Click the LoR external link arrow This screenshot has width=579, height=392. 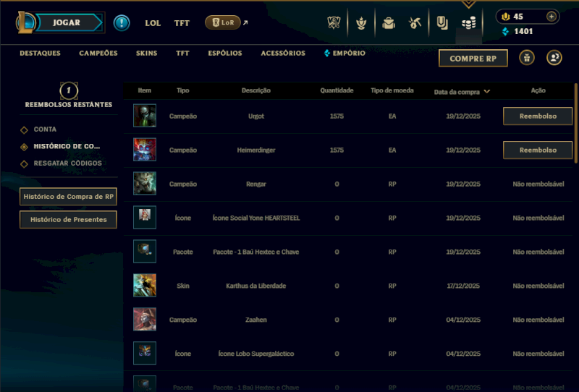[x=245, y=23]
